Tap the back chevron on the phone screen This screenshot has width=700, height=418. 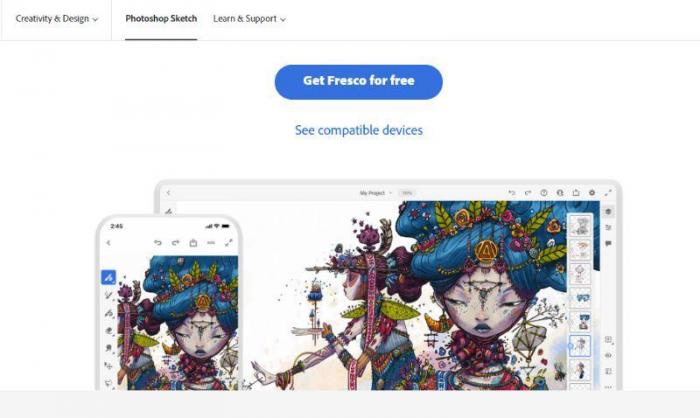click(108, 242)
